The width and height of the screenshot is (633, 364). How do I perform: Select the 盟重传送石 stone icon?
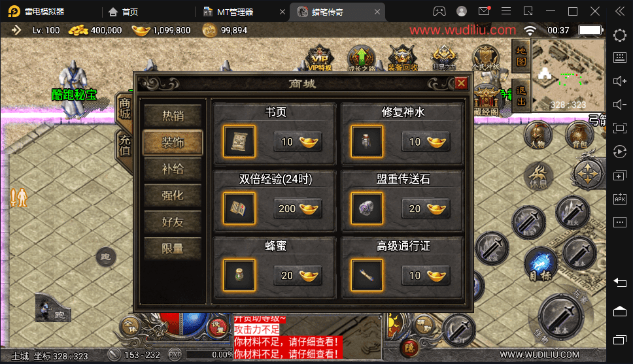(367, 208)
